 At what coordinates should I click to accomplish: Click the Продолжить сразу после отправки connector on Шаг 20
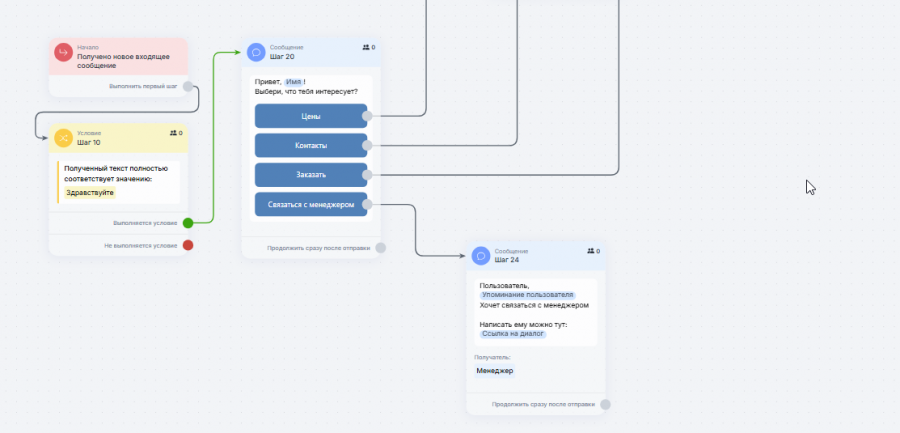[381, 248]
